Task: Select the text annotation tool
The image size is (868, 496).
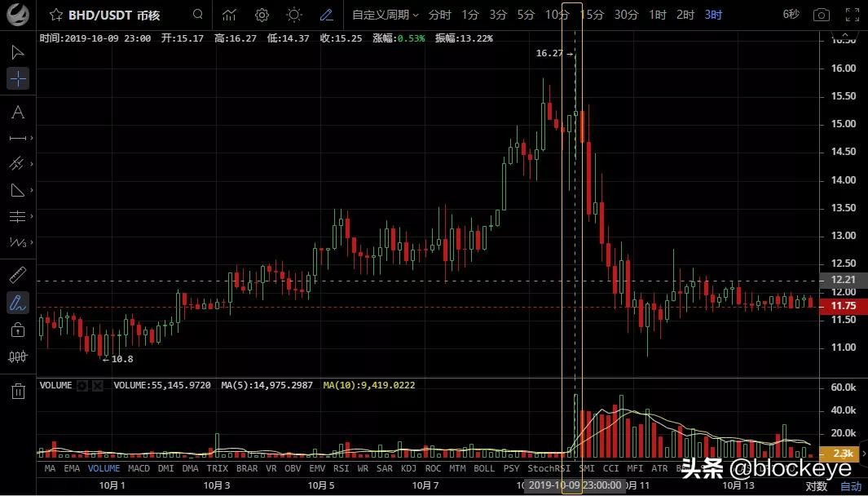Action: (x=18, y=113)
